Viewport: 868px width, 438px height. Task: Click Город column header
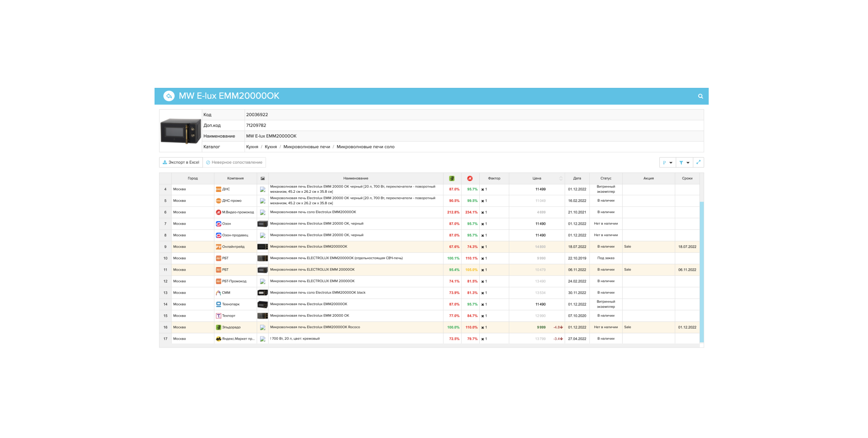pyautogui.click(x=192, y=178)
